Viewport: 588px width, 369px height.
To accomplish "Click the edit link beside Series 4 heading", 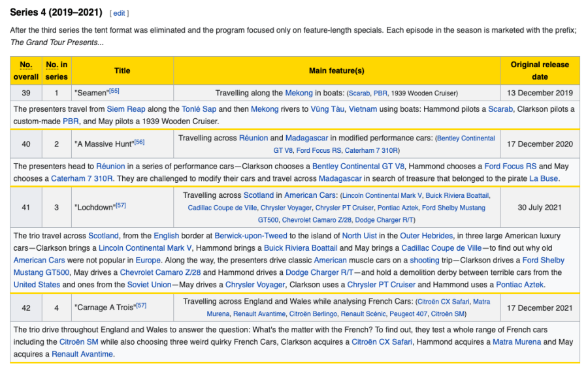I will click(119, 13).
